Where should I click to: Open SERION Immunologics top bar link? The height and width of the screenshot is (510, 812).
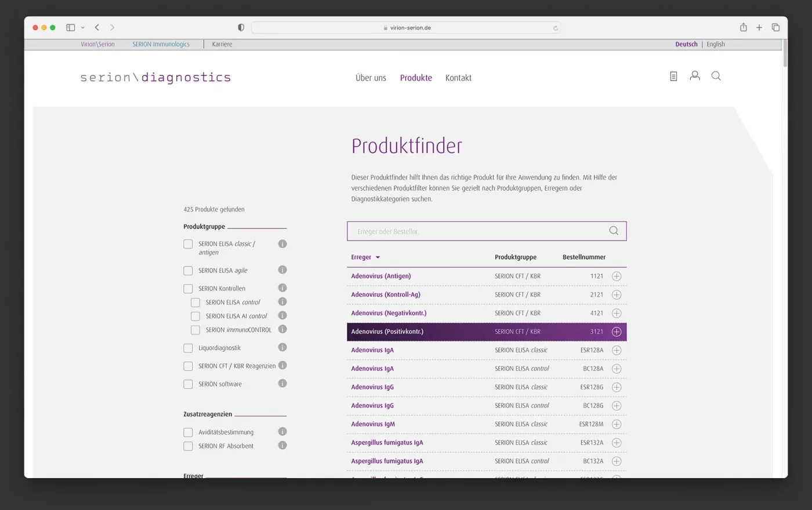coord(161,44)
